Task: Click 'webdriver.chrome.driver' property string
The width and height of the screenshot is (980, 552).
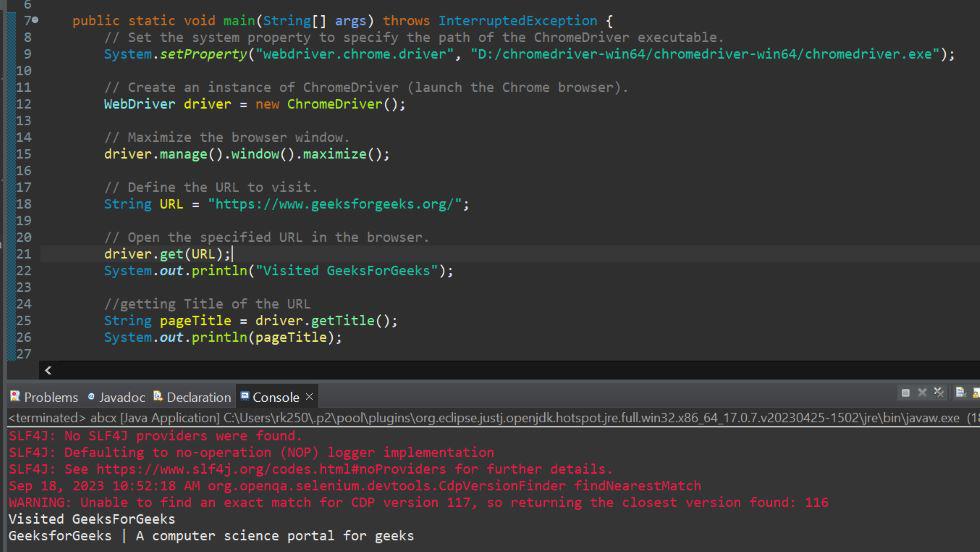Action: pos(354,54)
